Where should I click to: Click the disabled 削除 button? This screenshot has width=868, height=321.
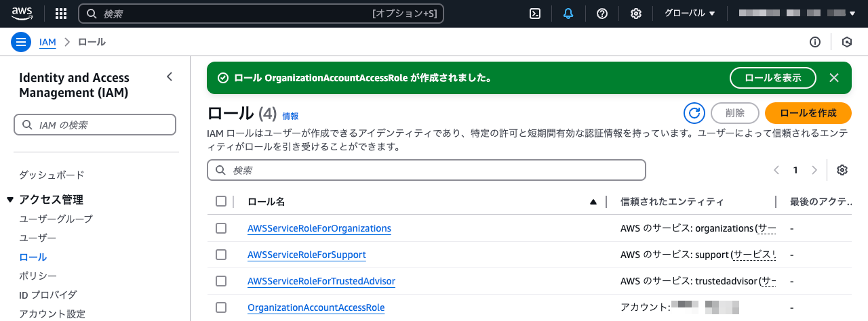734,113
